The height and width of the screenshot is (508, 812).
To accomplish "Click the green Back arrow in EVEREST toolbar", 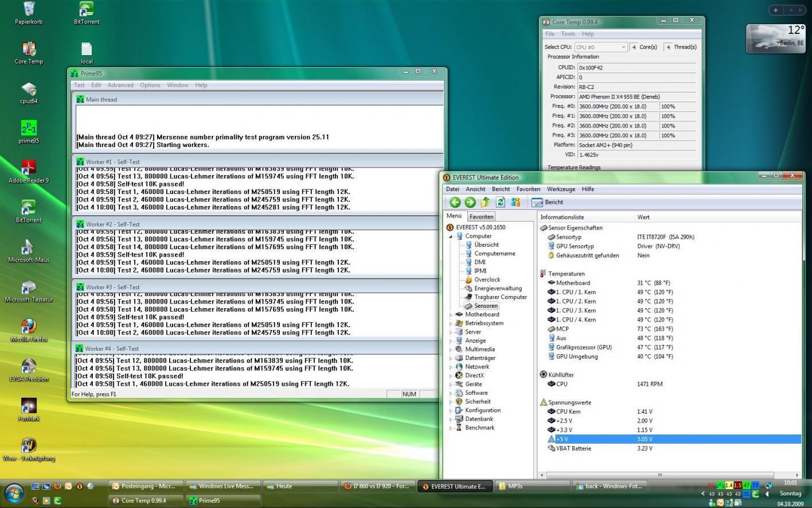I will pyautogui.click(x=455, y=202).
